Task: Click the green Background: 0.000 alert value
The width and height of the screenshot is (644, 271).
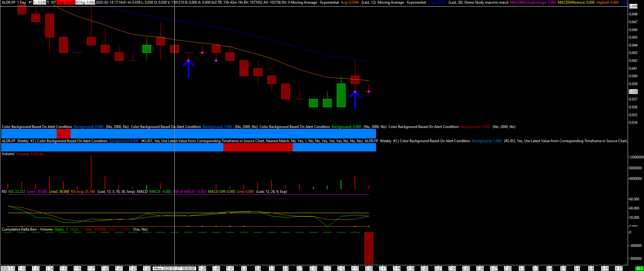Action: pyautogui.click(x=346, y=127)
